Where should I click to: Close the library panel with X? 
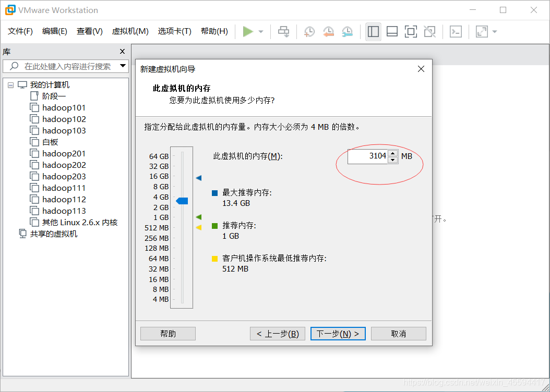(x=123, y=52)
